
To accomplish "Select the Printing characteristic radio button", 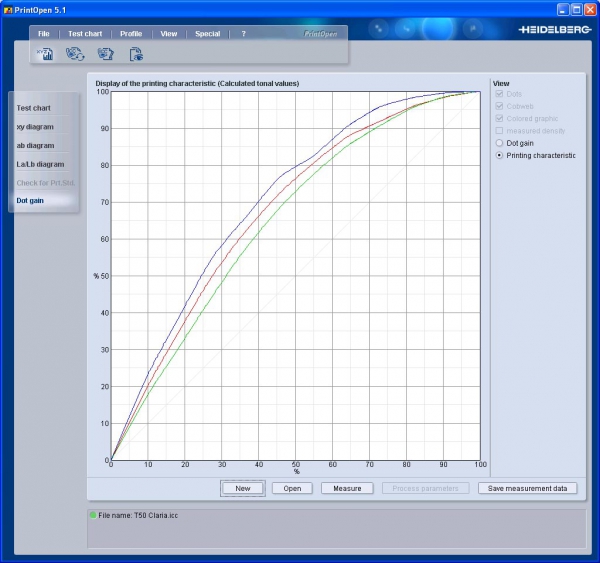I will (499, 155).
